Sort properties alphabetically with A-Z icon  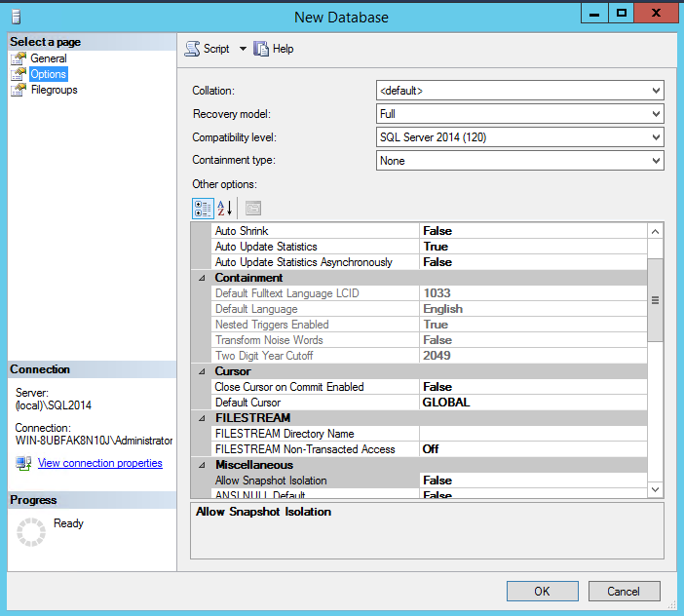[x=225, y=209]
